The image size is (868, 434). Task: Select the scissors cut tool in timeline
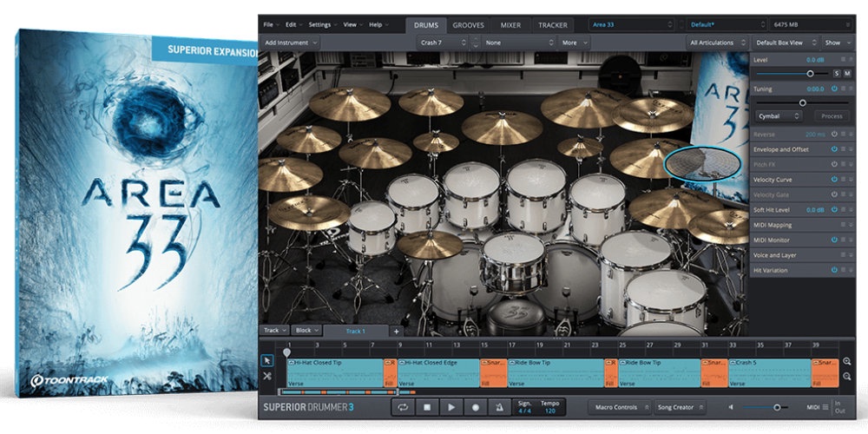point(267,377)
